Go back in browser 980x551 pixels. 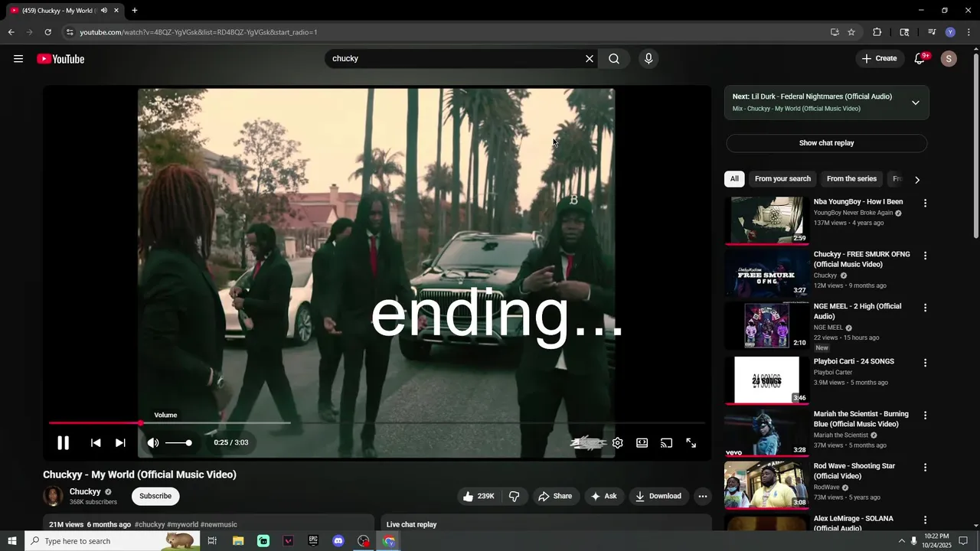(11, 32)
